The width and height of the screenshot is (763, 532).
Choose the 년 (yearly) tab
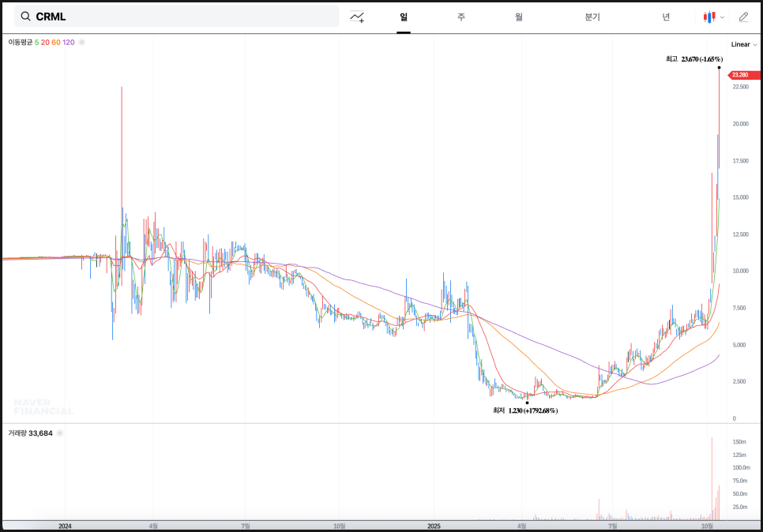pos(666,17)
